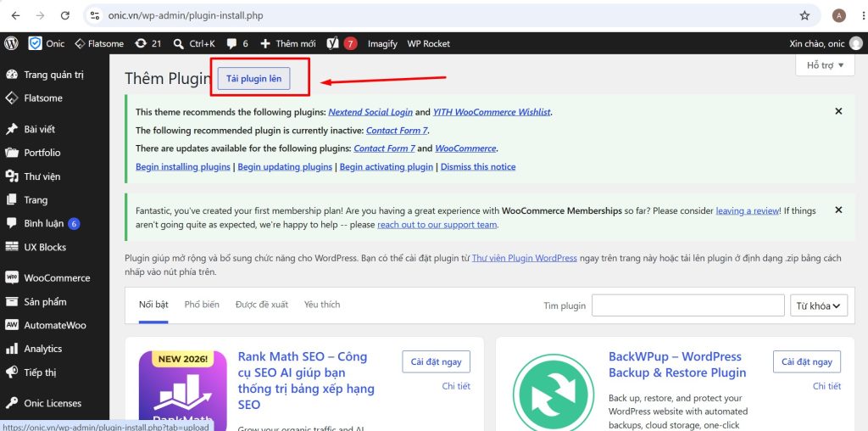This screenshot has height=431, width=868.
Task: Open Thư viện Plugin WordPress link
Action: [524, 258]
